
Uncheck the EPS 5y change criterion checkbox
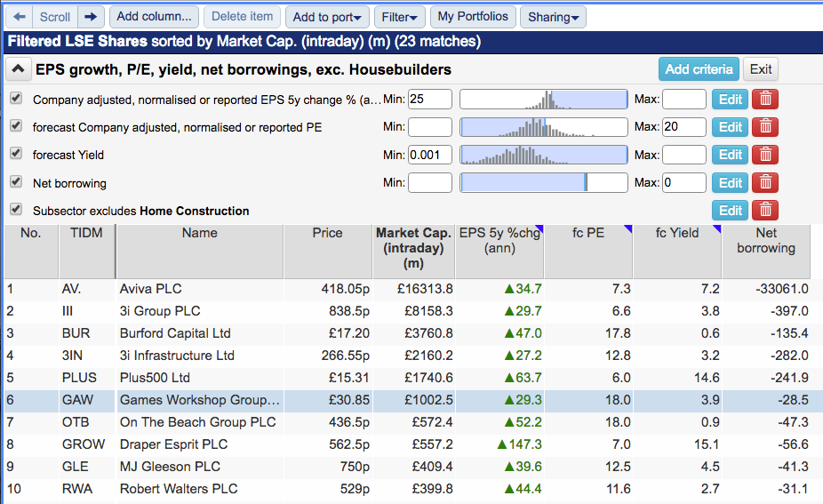(x=16, y=98)
